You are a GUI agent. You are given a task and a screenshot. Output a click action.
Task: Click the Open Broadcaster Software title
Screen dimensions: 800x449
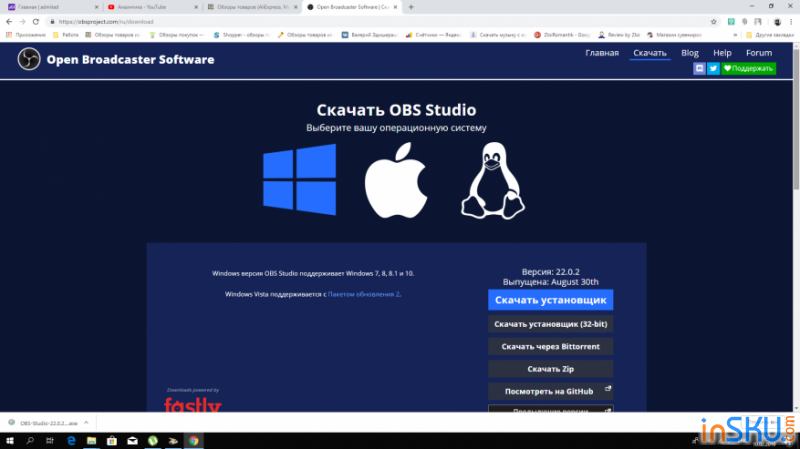(x=130, y=60)
